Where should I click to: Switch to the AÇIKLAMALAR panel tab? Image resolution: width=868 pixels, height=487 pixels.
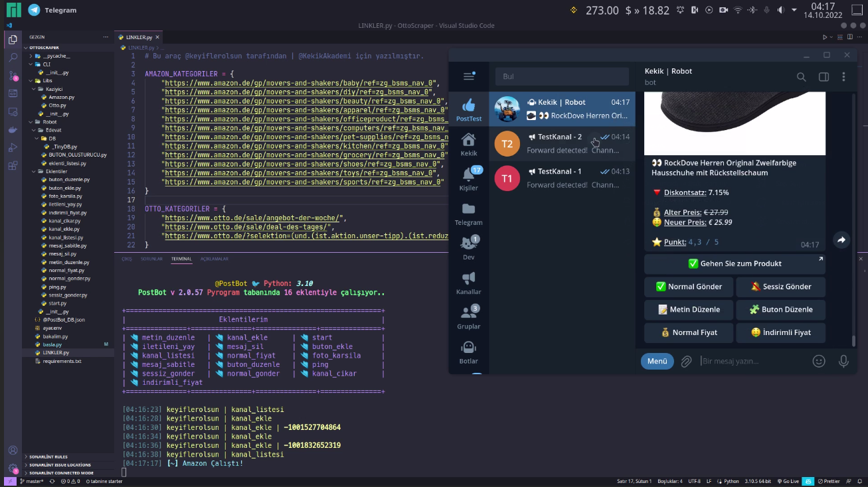click(x=215, y=259)
